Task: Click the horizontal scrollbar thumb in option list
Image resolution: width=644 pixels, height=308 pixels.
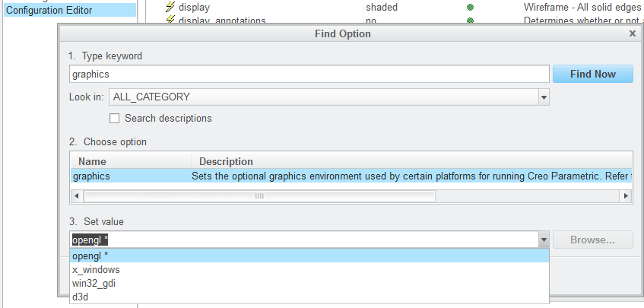Action: (x=259, y=195)
